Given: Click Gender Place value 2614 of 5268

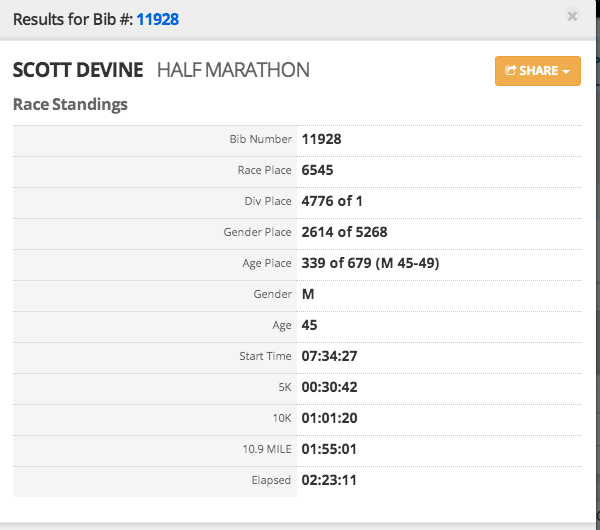Looking at the screenshot, I should (344, 232).
